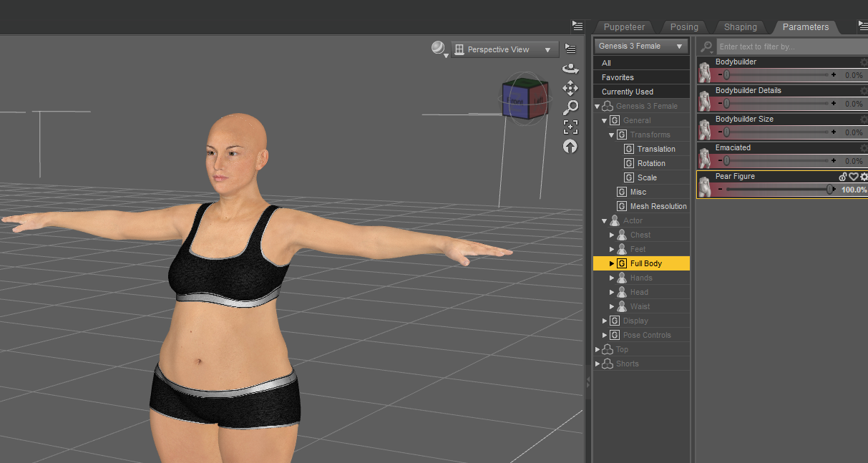Open the pane options menu left of Puppeteer
Screen dimensions: 868x463
point(577,26)
